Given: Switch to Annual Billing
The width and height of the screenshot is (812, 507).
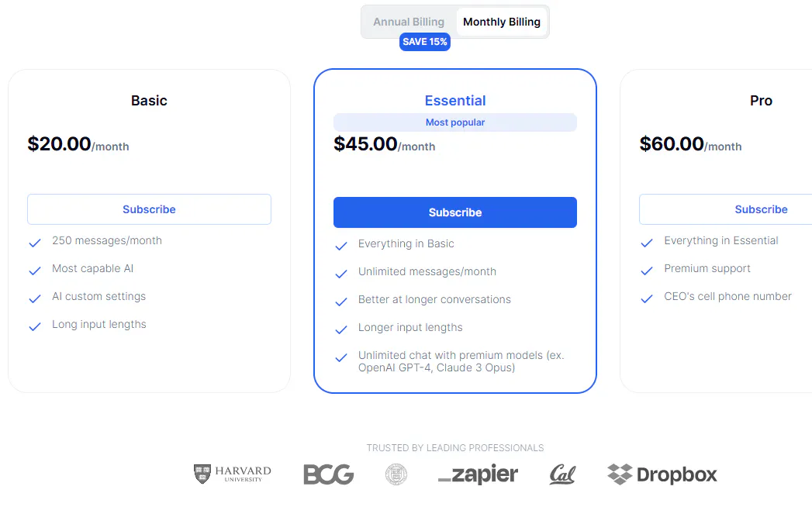Looking at the screenshot, I should 409,22.
